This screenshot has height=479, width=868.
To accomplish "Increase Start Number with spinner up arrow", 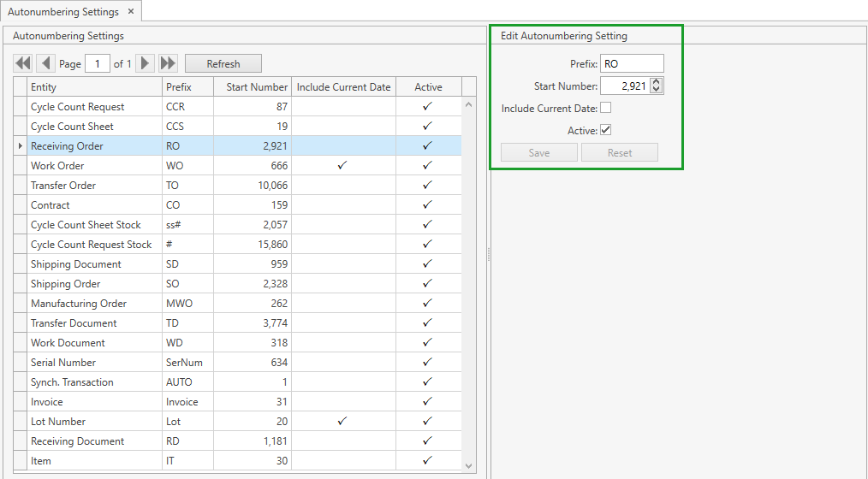I will click(x=657, y=82).
